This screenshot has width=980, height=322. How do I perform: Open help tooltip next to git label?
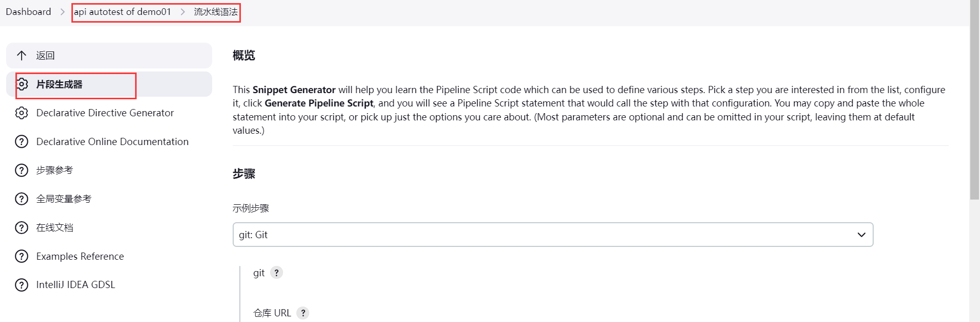276,273
